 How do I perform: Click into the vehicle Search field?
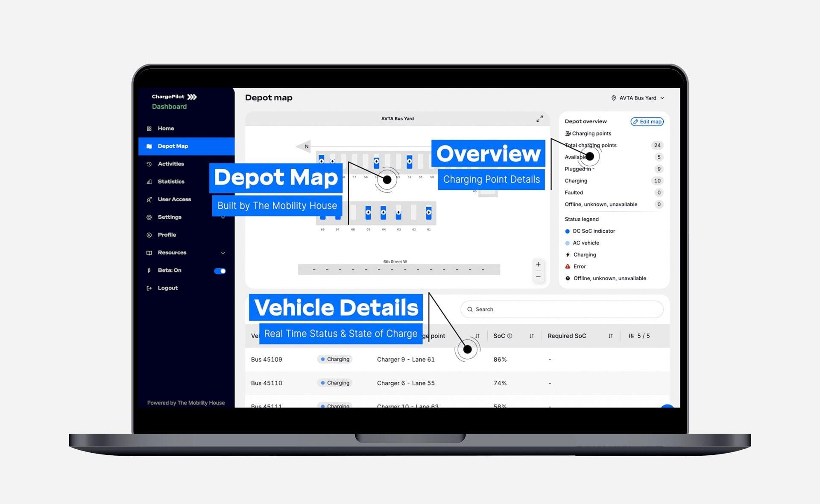coord(562,309)
